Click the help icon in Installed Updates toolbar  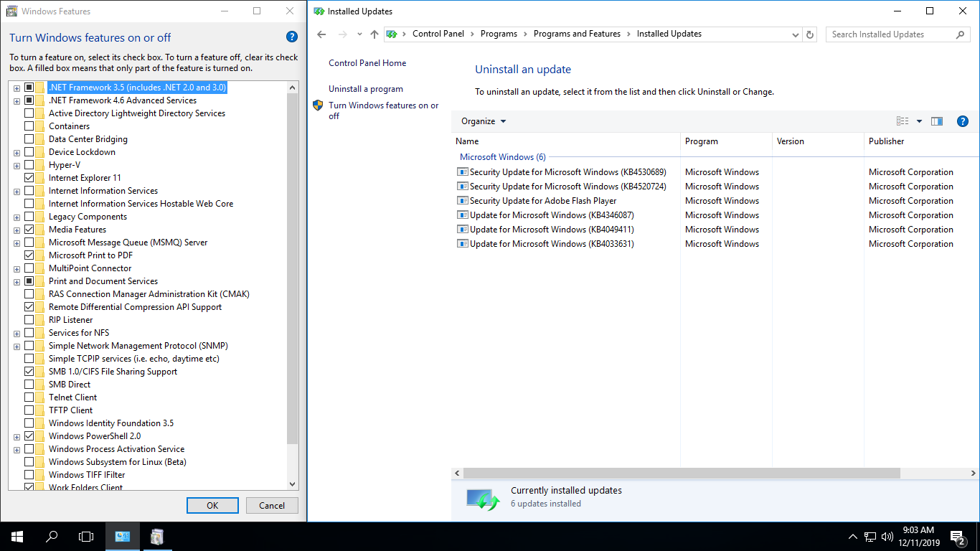tap(963, 121)
